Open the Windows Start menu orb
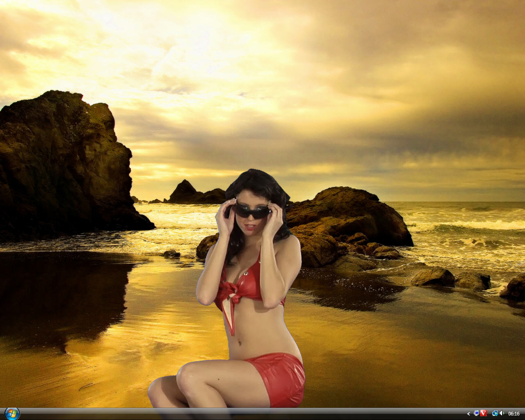The width and height of the screenshot is (525, 420). tap(12, 413)
